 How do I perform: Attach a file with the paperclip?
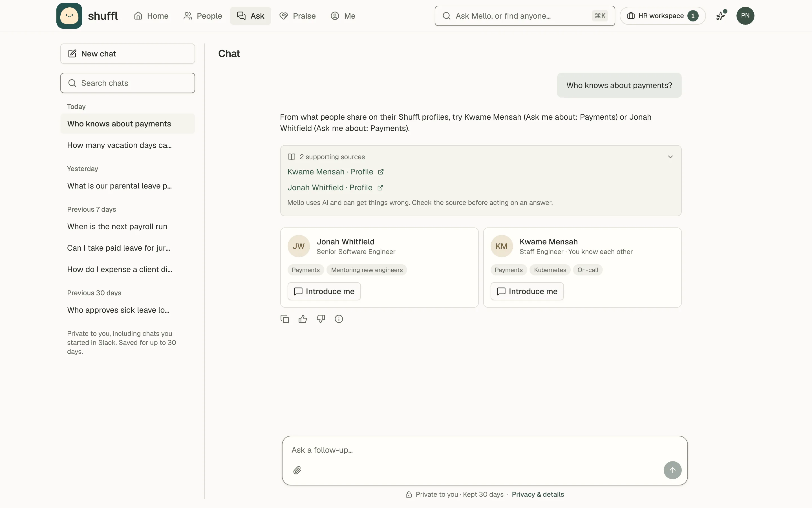point(297,470)
